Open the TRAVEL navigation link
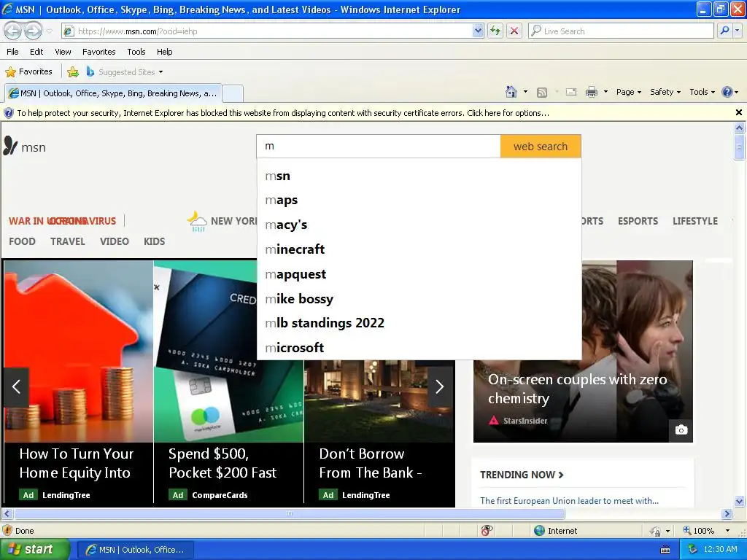 (x=68, y=241)
